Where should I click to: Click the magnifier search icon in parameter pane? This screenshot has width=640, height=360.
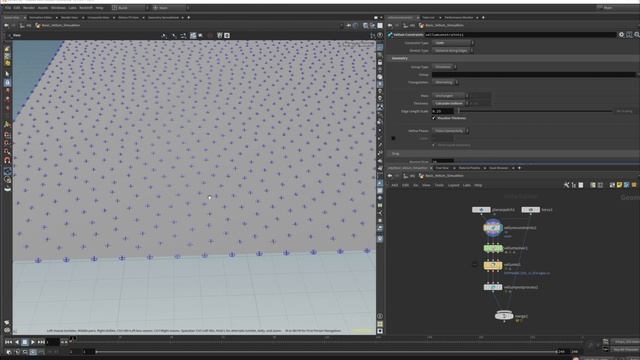[x=637, y=35]
